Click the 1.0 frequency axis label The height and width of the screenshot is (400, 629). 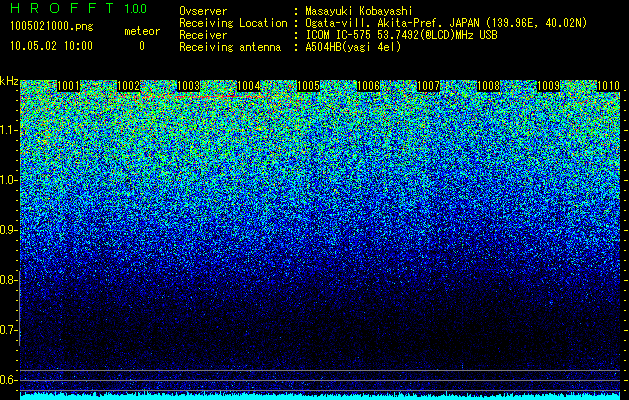point(8,180)
